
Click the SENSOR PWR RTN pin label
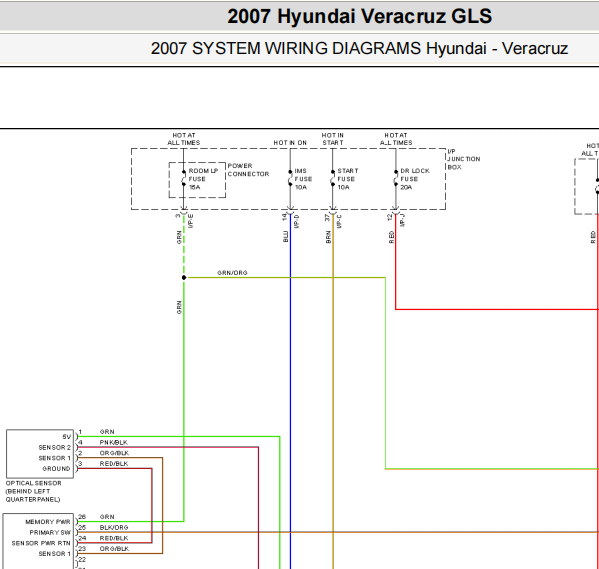point(41,543)
